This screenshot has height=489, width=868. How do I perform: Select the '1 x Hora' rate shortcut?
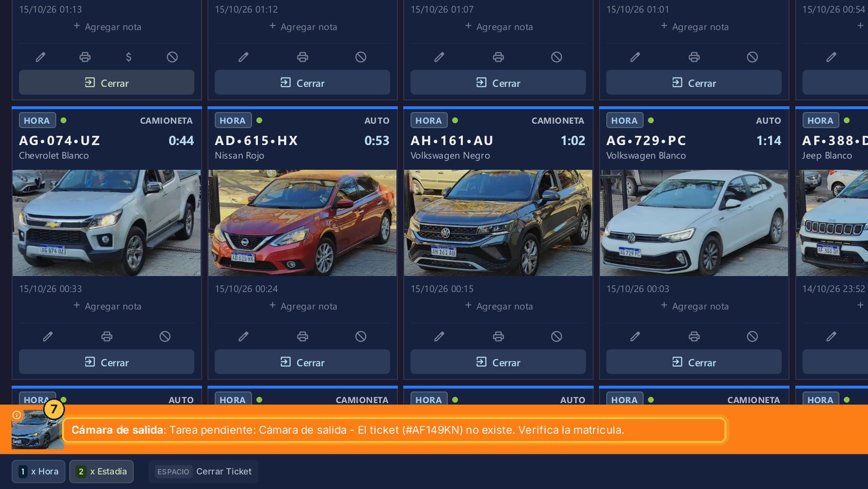coord(39,472)
